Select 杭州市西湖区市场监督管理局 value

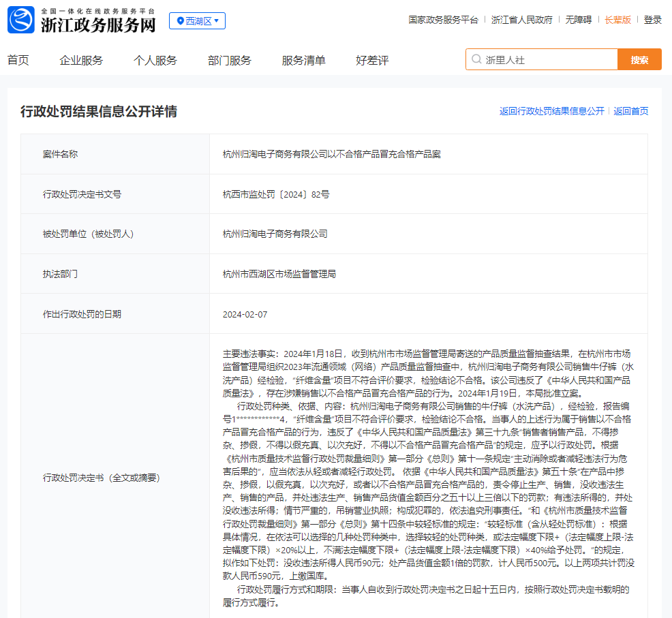[x=279, y=274]
